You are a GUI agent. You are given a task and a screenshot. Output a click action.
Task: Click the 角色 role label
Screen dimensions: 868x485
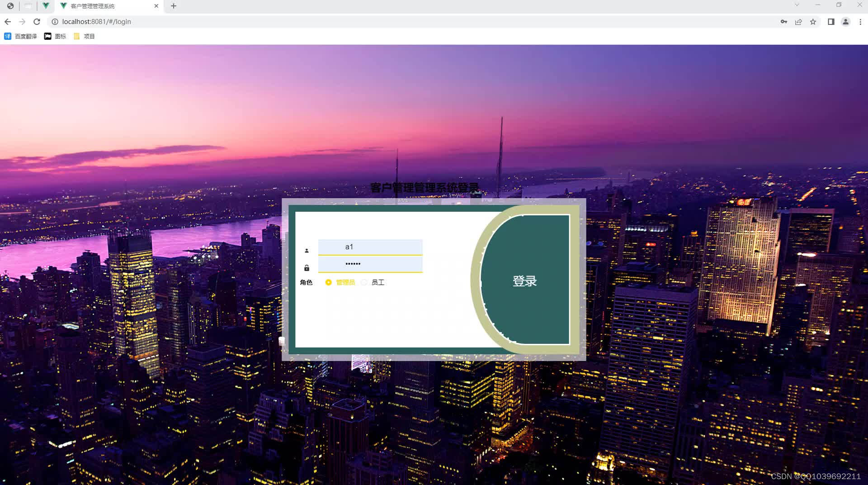tap(306, 282)
